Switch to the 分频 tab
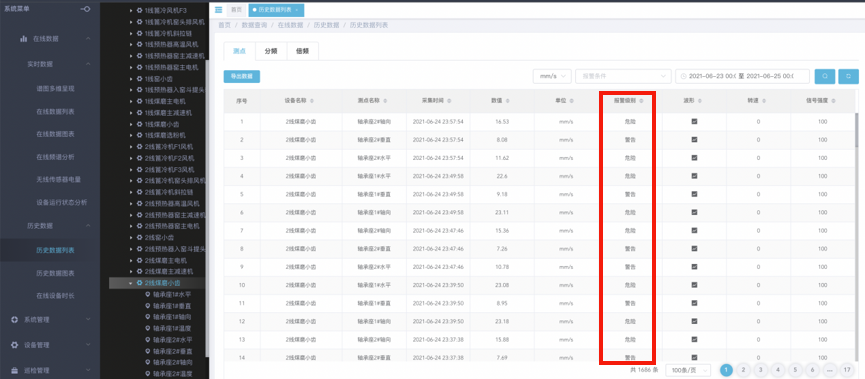865x379 pixels. click(270, 51)
